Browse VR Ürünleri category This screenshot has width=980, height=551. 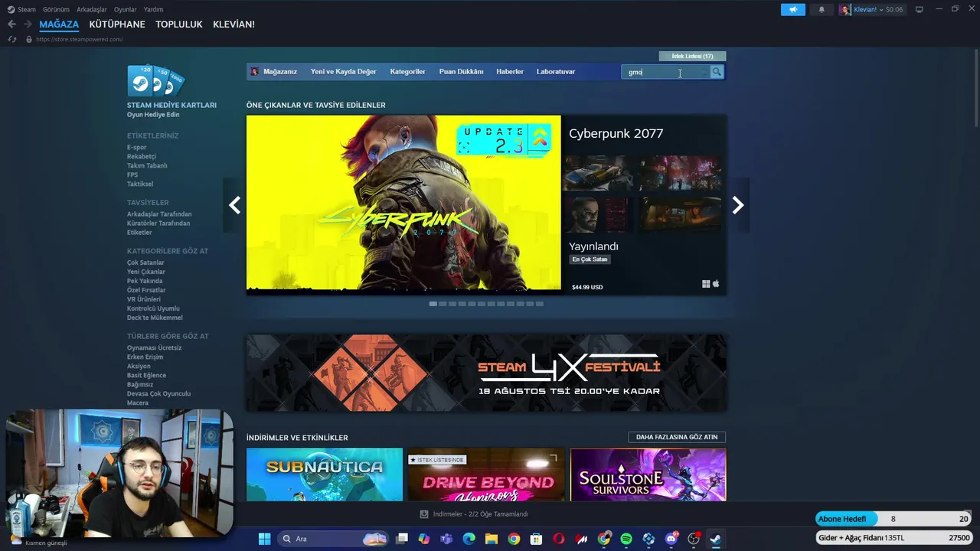[x=143, y=299]
